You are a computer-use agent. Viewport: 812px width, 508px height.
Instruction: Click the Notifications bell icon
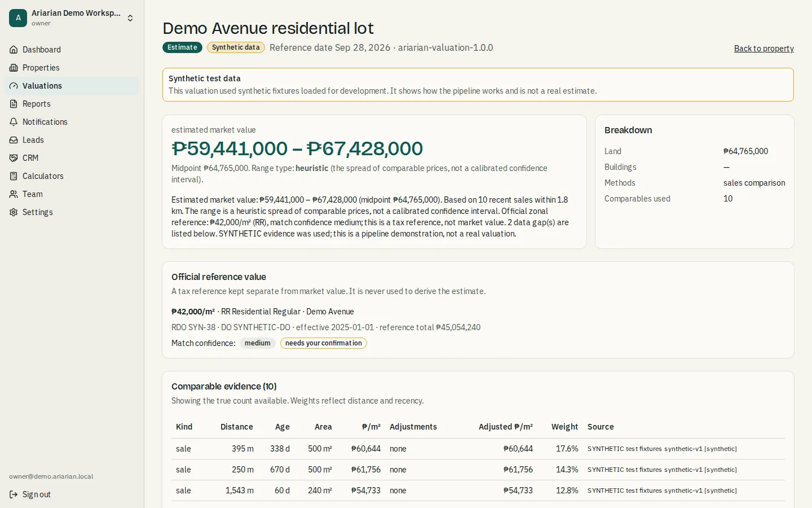click(14, 122)
